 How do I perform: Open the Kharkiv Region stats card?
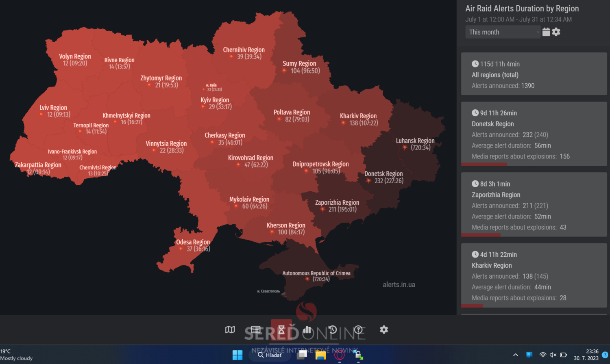point(534,275)
